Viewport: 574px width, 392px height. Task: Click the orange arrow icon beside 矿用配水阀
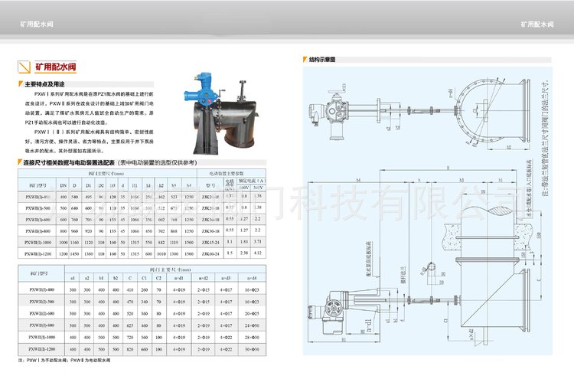click(x=26, y=66)
